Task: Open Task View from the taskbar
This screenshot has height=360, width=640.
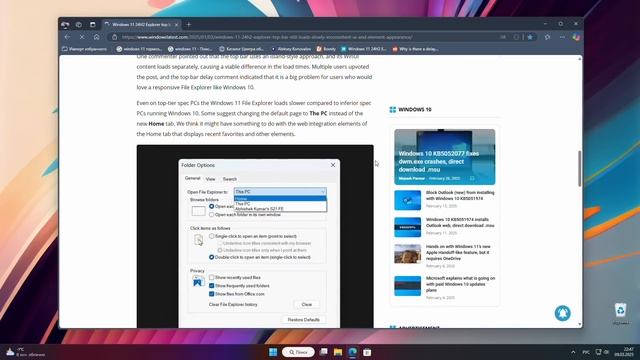Action: coord(324,352)
